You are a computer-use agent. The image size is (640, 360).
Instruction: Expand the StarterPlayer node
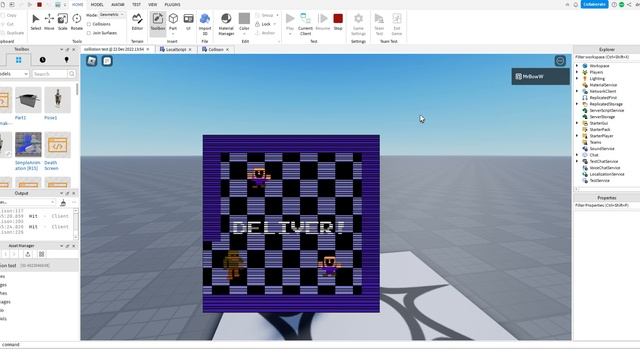[x=577, y=136]
